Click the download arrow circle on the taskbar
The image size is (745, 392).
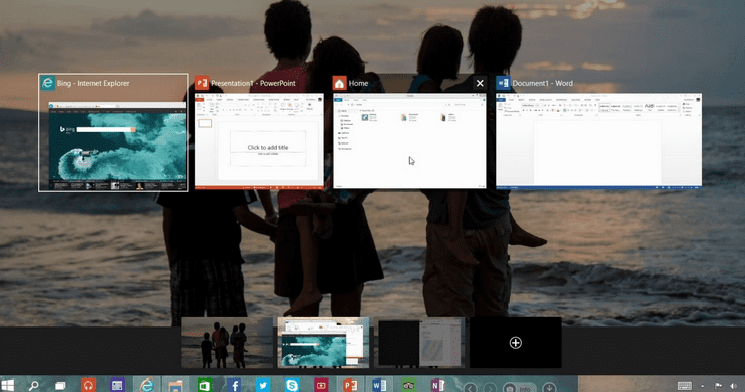(549, 388)
